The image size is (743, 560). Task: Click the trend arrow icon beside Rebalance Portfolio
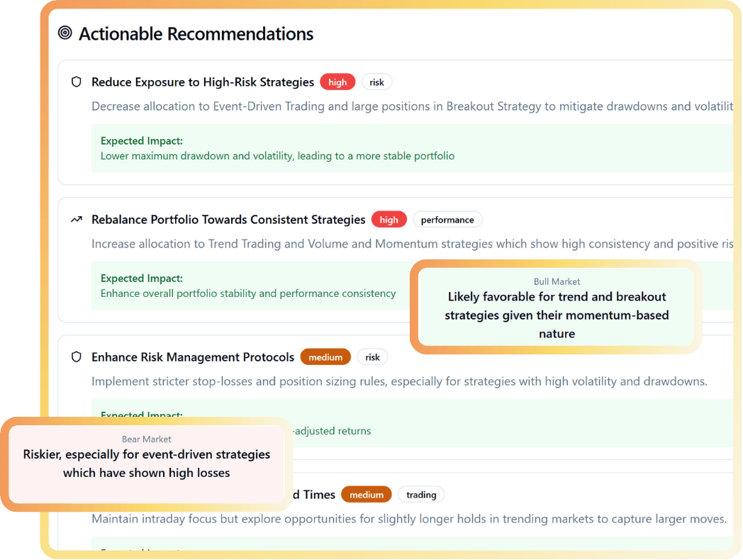[77, 220]
